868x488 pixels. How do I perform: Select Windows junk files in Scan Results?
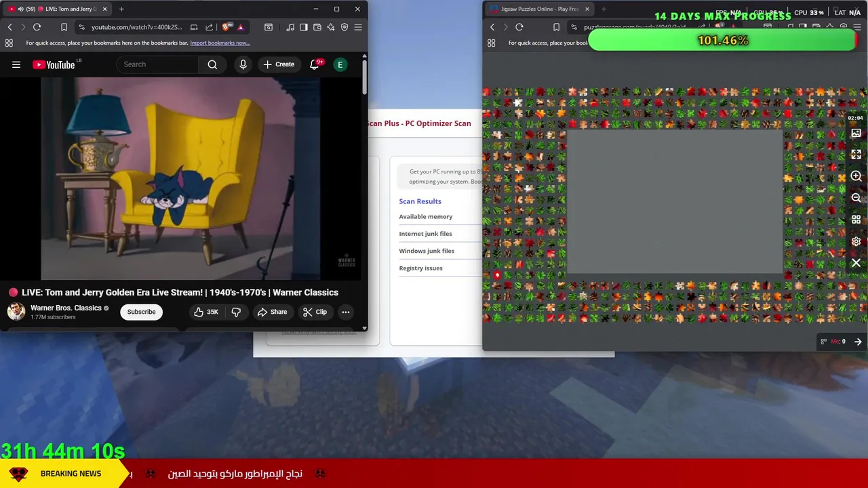click(x=427, y=251)
